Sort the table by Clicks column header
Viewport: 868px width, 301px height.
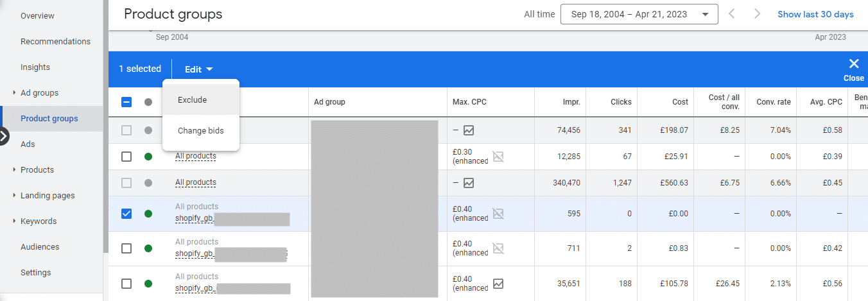(620, 102)
